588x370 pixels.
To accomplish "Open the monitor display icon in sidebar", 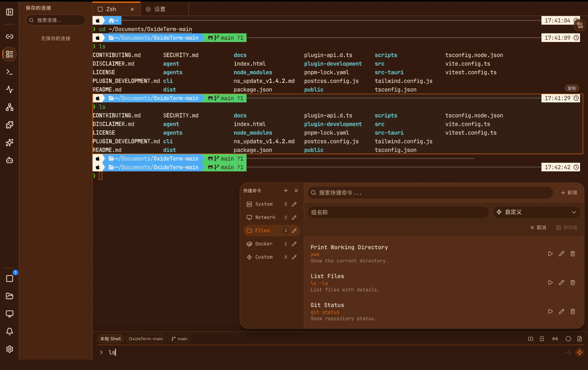I will (x=9, y=314).
